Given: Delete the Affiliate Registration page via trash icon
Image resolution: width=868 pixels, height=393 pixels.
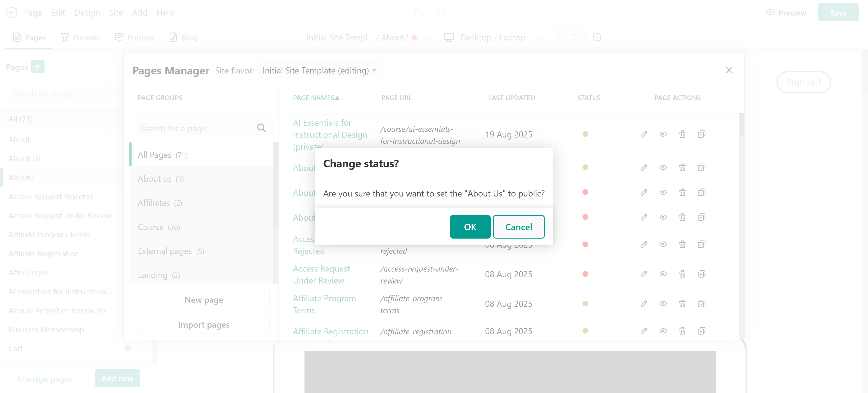Looking at the screenshot, I should [682, 331].
